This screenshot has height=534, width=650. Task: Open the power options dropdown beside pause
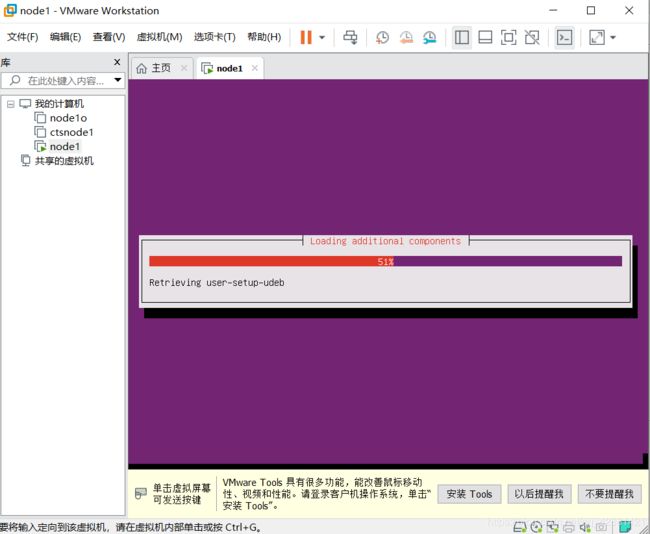point(322,38)
